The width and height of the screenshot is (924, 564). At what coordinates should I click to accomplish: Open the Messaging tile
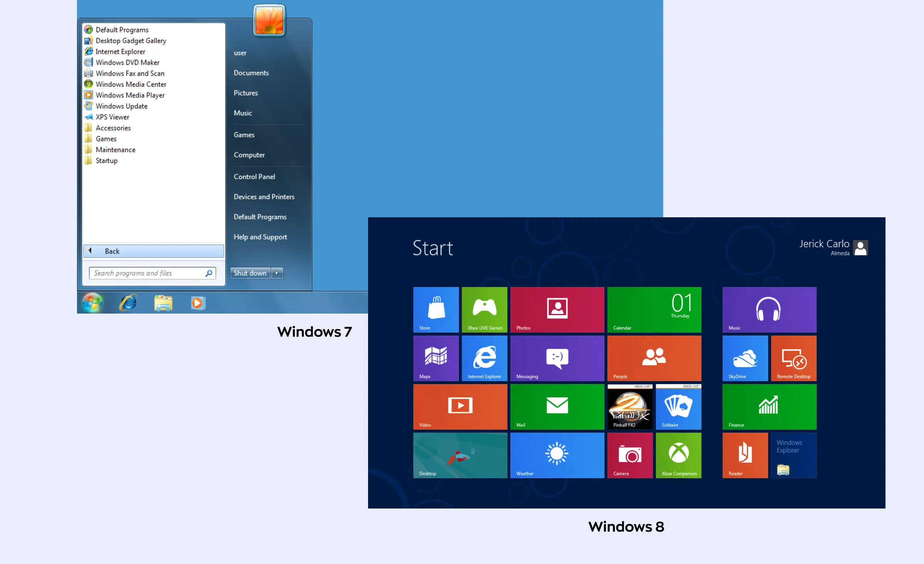point(557,358)
